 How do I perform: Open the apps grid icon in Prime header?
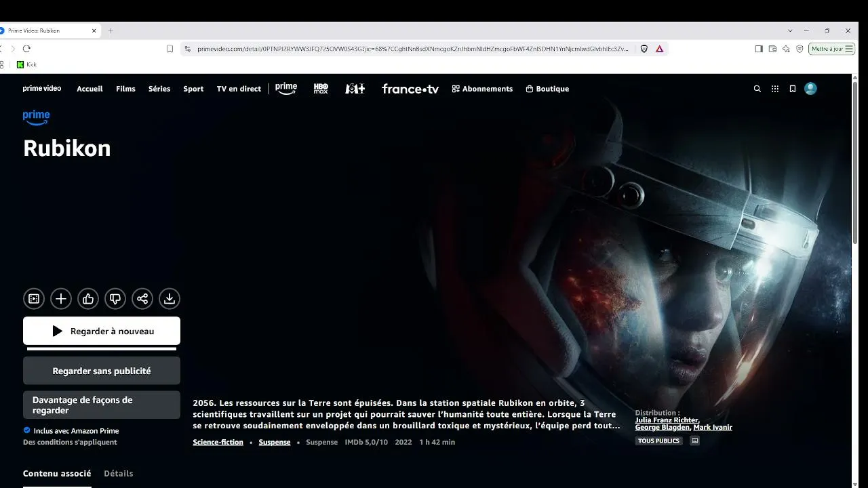coord(775,89)
